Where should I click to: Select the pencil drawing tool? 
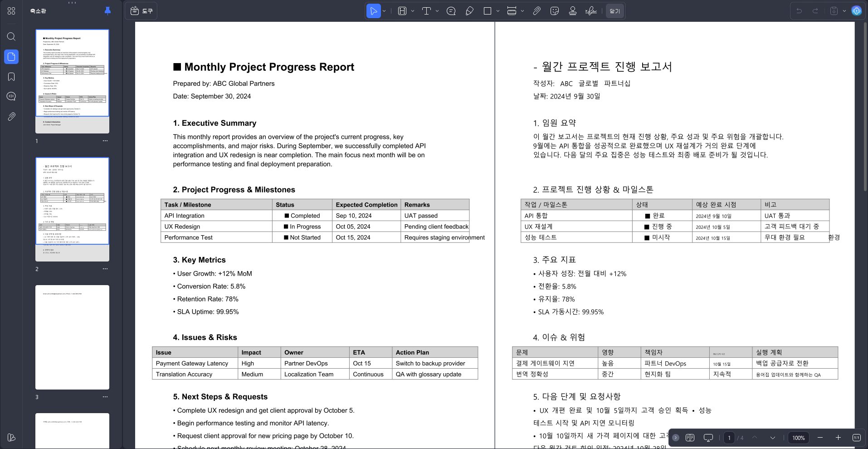(x=470, y=11)
